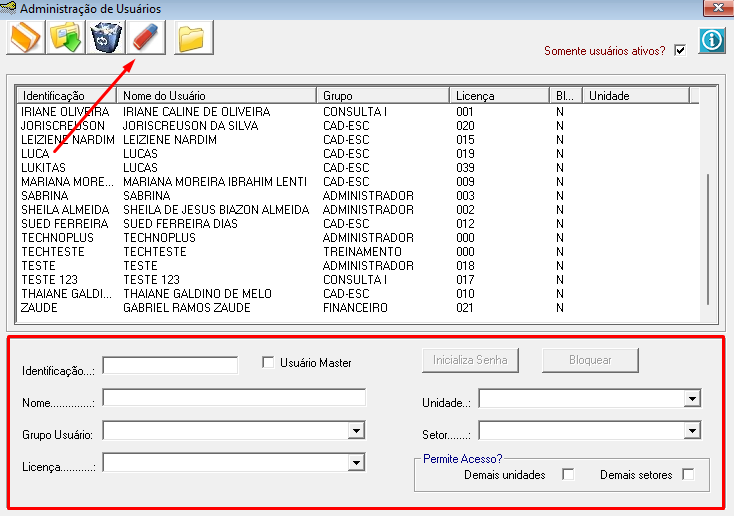Close the Administração de Usuários window
The height and width of the screenshot is (516, 734).
pyautogui.click(x=719, y=7)
